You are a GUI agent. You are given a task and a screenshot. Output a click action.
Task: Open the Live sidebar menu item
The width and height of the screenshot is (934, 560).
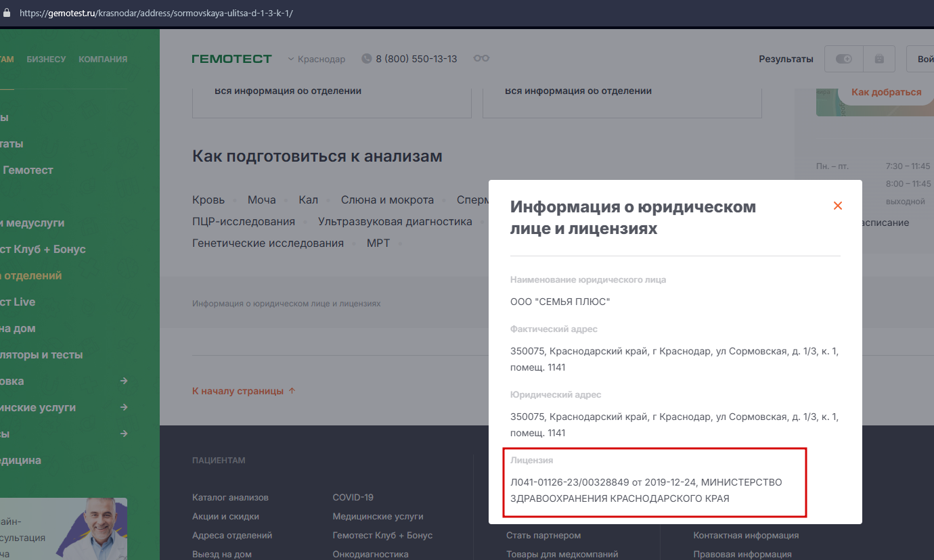pyautogui.click(x=18, y=302)
